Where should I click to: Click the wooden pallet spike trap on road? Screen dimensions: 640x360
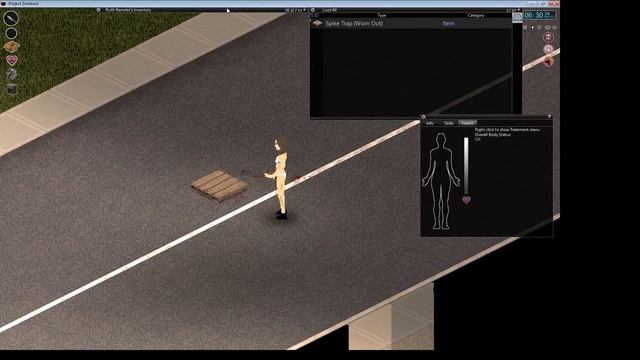[219, 186]
